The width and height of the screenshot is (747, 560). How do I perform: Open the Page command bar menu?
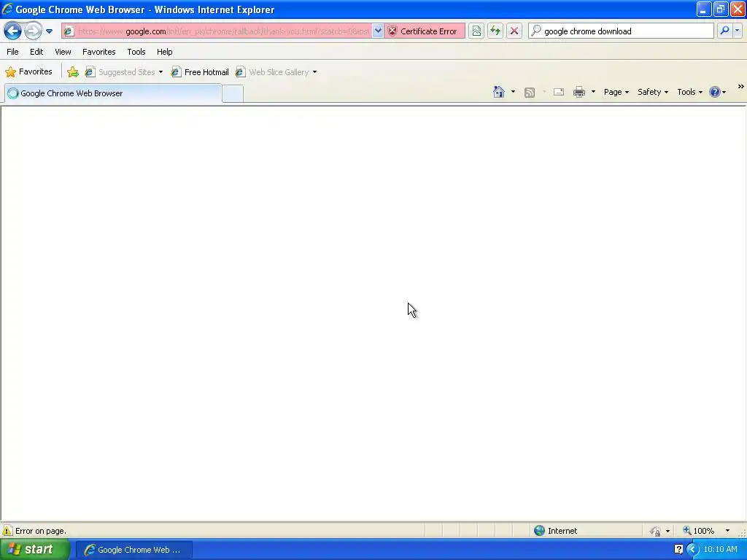(x=616, y=92)
